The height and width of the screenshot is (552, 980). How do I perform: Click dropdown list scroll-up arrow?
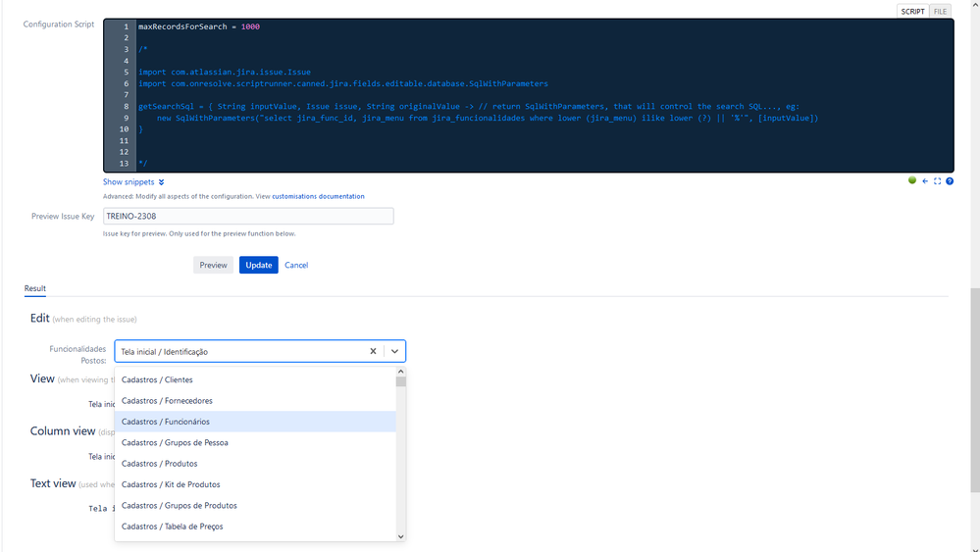(400, 372)
